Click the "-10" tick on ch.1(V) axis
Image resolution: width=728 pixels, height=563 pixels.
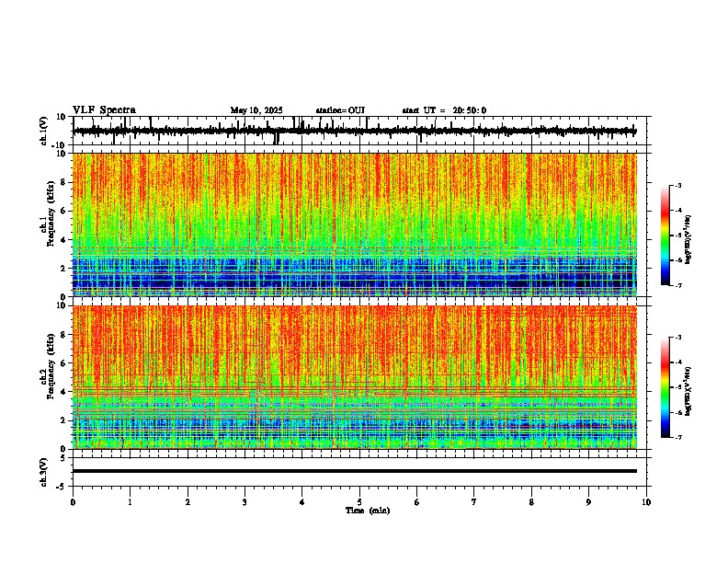(x=59, y=145)
